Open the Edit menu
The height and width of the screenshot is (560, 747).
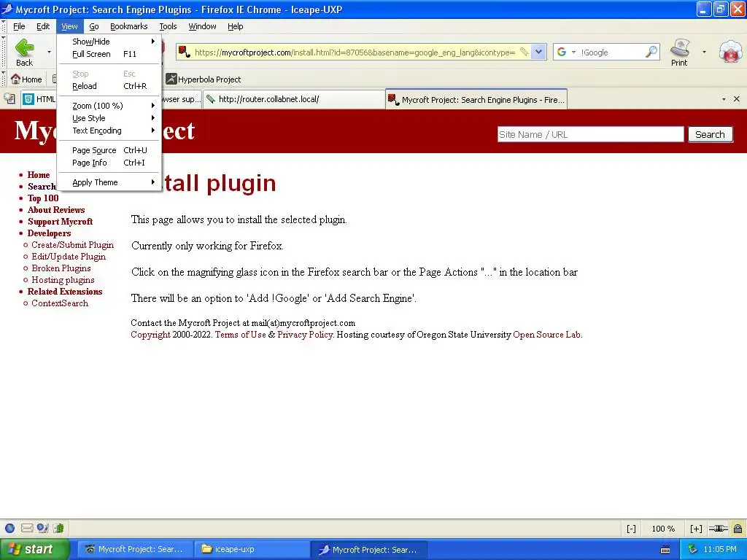click(43, 26)
